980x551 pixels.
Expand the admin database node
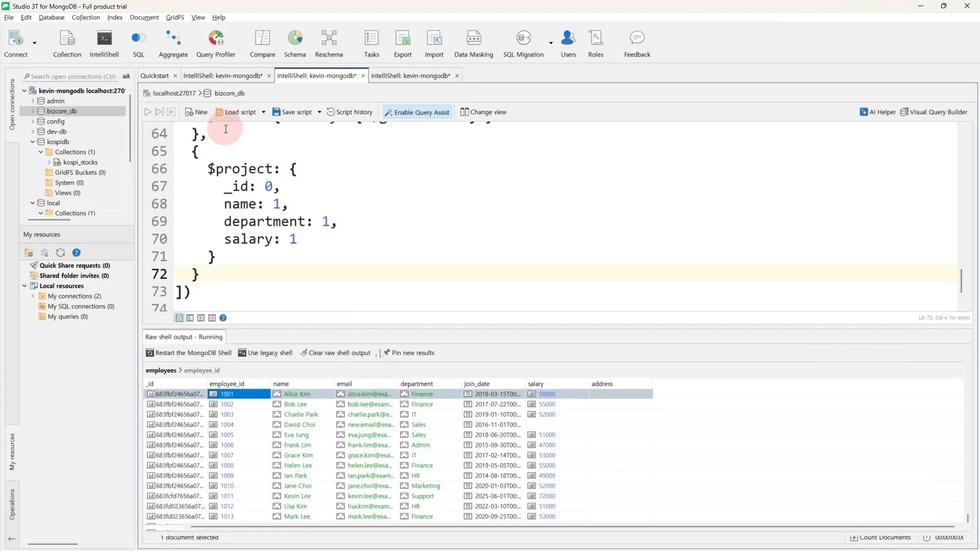33,101
